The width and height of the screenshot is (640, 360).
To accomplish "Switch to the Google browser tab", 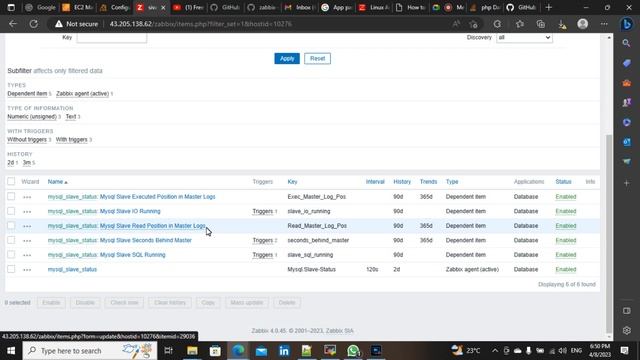I will [x=41, y=7].
